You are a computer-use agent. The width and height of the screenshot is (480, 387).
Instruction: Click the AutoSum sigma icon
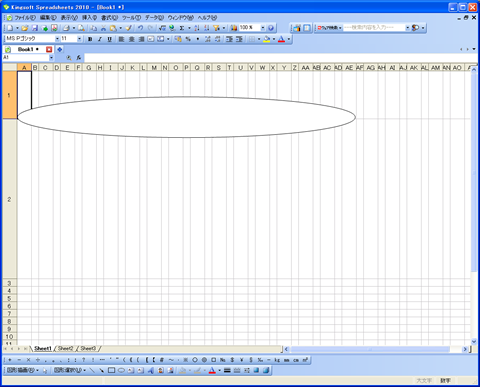pos(182,28)
